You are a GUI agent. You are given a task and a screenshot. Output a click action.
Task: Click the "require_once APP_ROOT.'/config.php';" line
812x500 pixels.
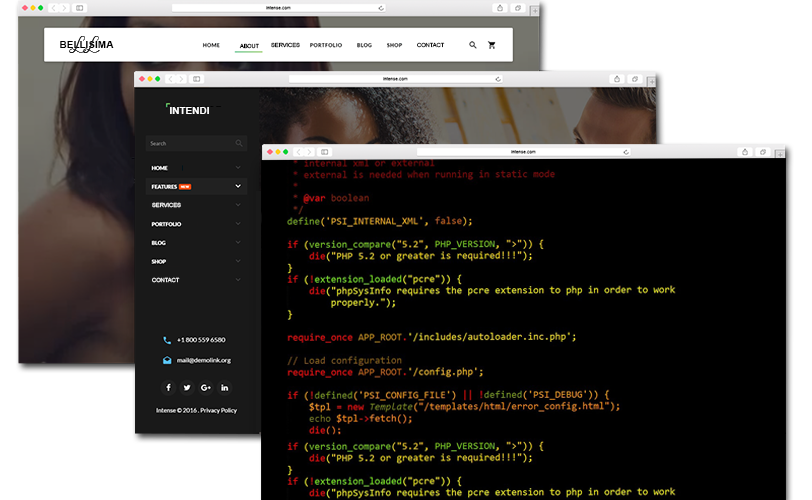point(385,372)
